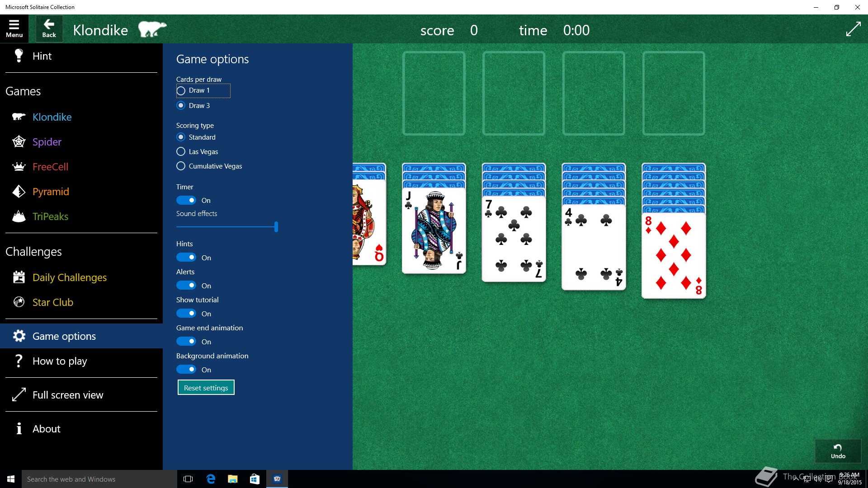868x488 pixels.
Task: Click the 8 of diamonds card
Action: click(x=674, y=255)
